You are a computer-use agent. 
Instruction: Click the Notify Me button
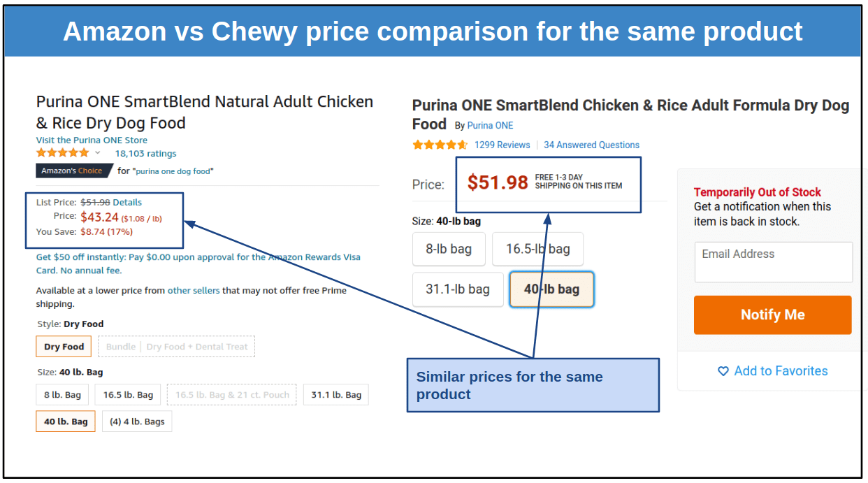(x=772, y=315)
